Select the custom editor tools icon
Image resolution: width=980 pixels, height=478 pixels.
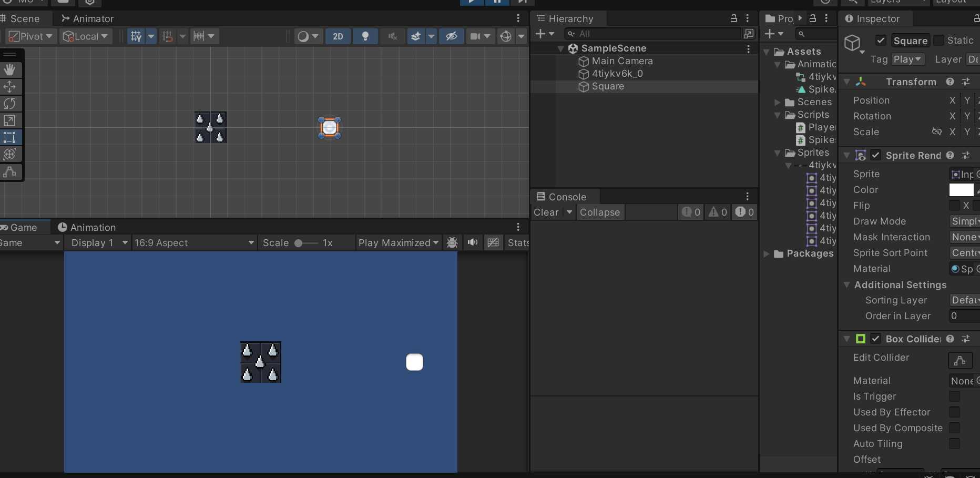(9, 172)
